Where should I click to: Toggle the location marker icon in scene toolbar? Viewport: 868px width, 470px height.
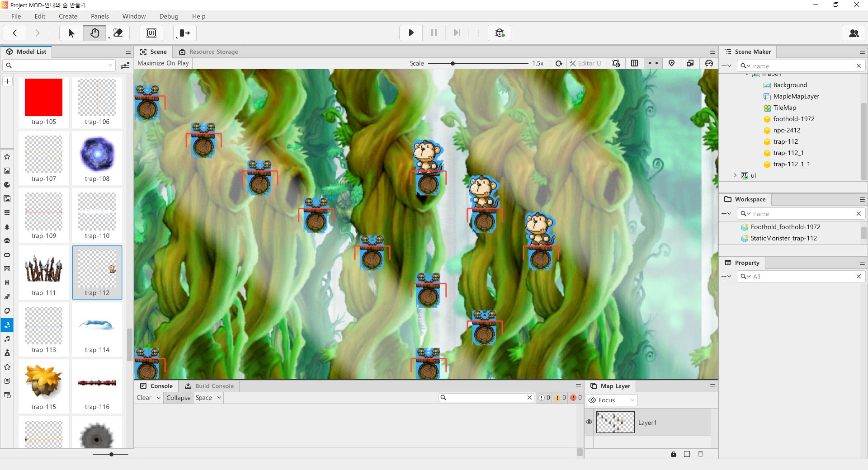(x=672, y=63)
